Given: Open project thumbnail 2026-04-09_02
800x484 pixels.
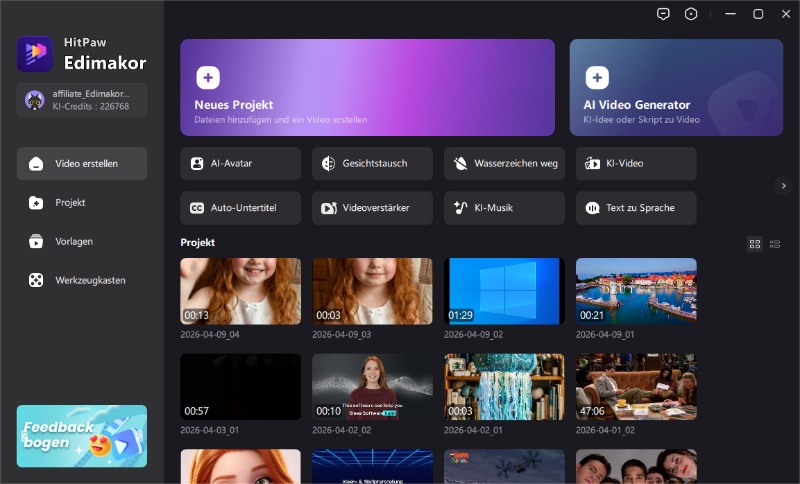Looking at the screenshot, I should (504, 291).
